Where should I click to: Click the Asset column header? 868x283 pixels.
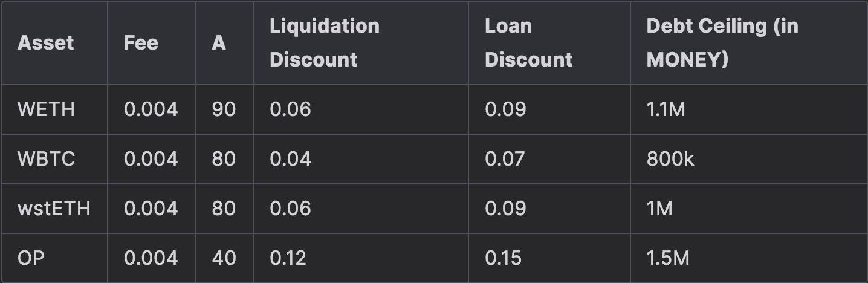[46, 43]
